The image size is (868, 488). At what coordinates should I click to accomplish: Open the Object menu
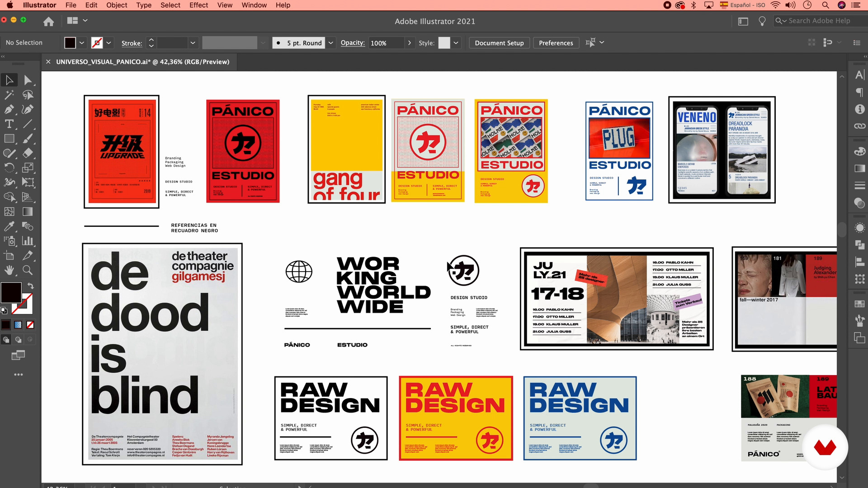tap(117, 5)
